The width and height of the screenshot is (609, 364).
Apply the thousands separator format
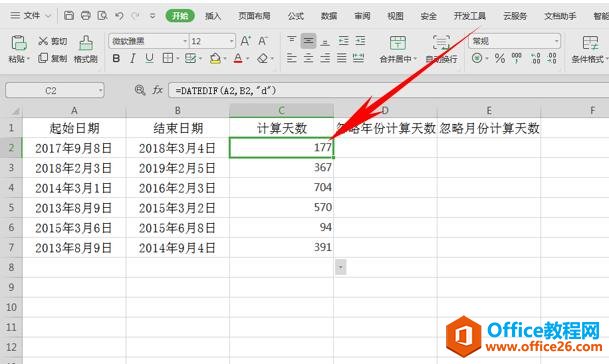[x=517, y=58]
